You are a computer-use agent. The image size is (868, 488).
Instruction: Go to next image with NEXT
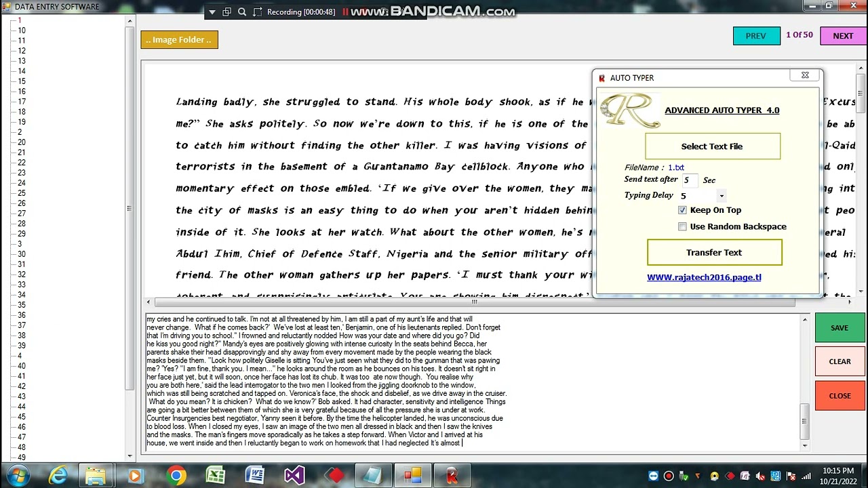(x=843, y=36)
